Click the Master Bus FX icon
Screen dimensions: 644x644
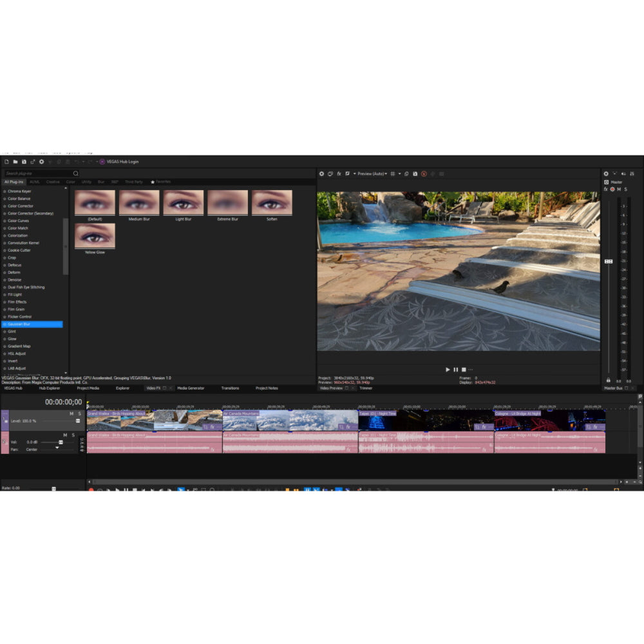click(x=605, y=189)
